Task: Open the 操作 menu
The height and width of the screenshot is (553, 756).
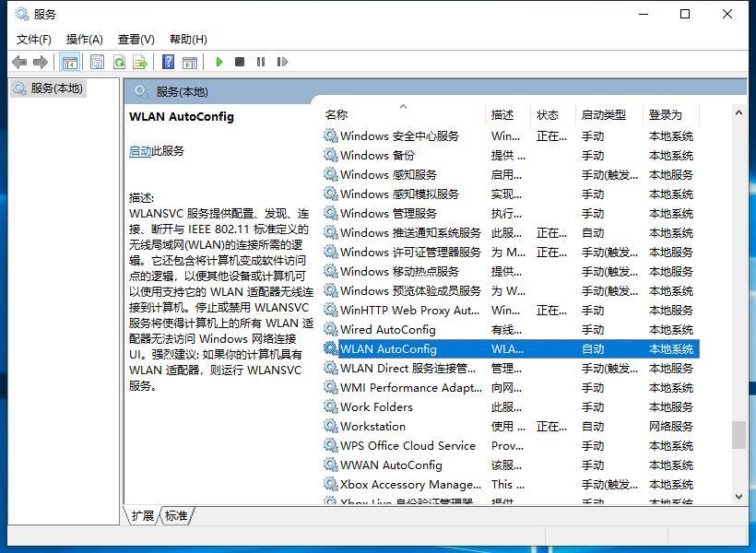Action: pyautogui.click(x=84, y=39)
